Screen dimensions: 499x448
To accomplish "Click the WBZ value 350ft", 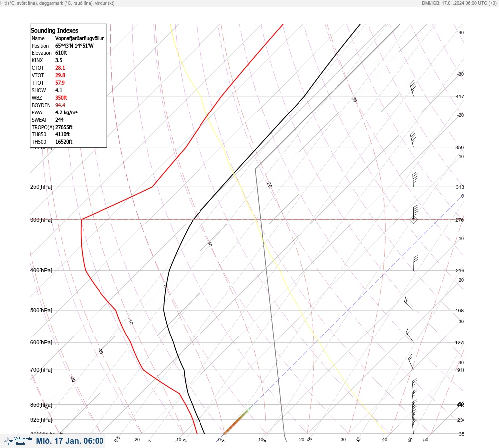I will (61, 98).
